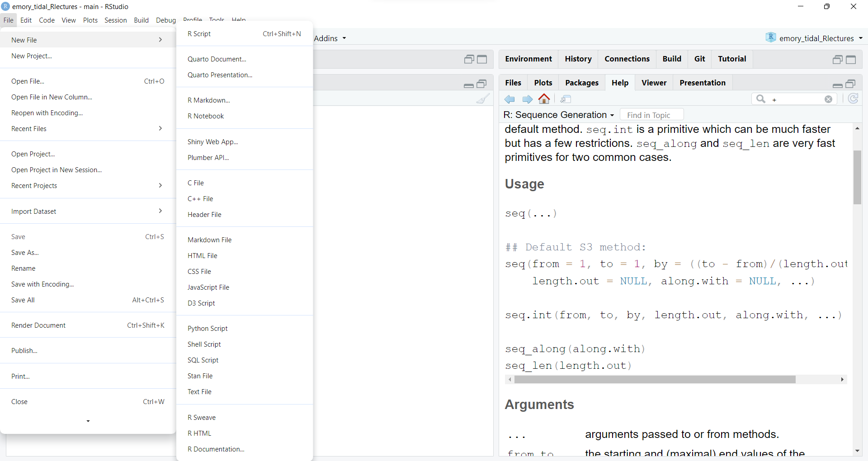Click the show in new window icon
This screenshot has width=868, height=461.
point(566,99)
